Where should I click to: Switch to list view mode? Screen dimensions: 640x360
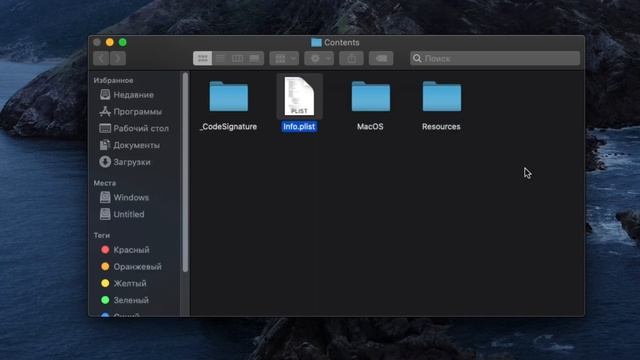click(x=220, y=58)
